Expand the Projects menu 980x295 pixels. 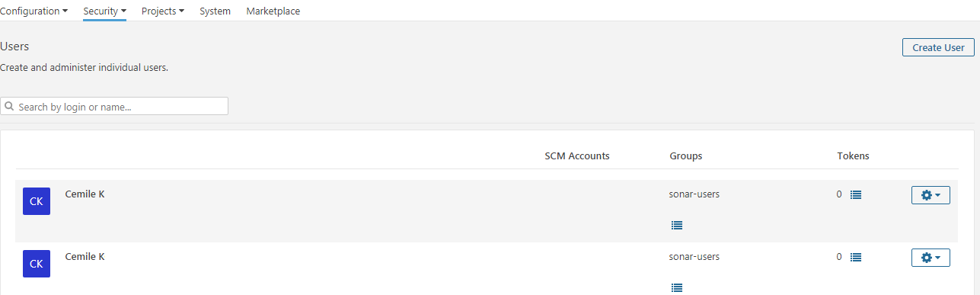163,11
